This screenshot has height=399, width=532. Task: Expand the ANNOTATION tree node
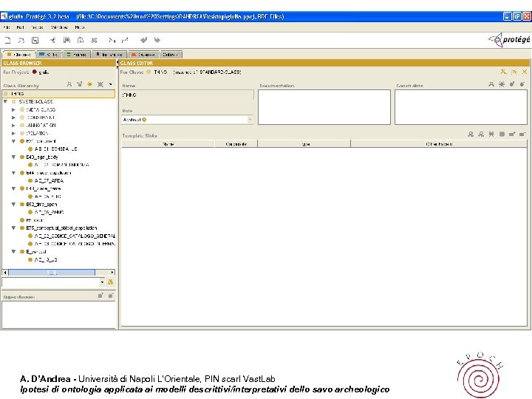[13, 125]
